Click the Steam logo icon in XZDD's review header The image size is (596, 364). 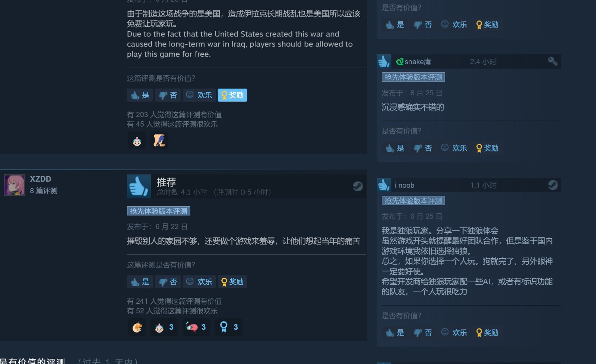click(358, 186)
